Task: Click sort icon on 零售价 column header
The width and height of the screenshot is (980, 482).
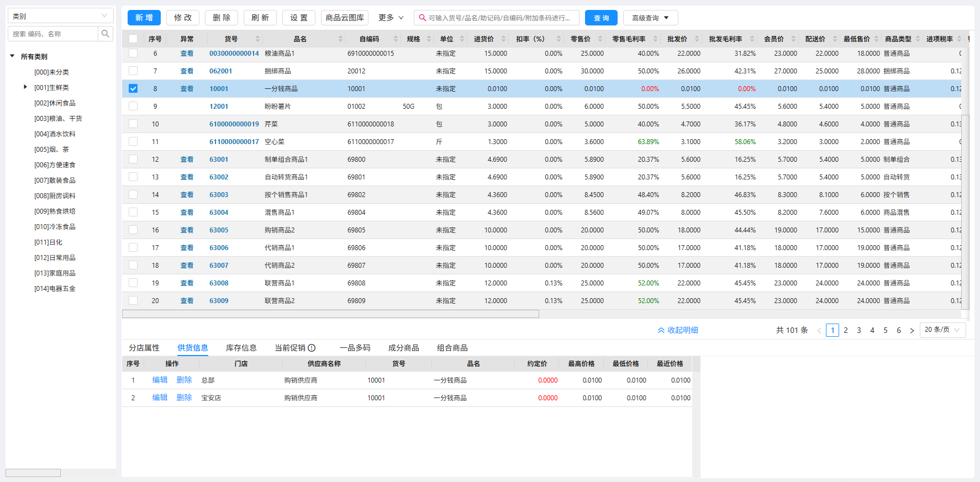Action: coord(600,39)
